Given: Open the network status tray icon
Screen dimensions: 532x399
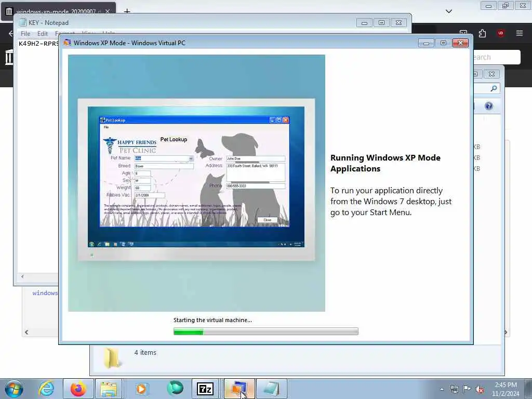Looking at the screenshot, I should [454, 389].
